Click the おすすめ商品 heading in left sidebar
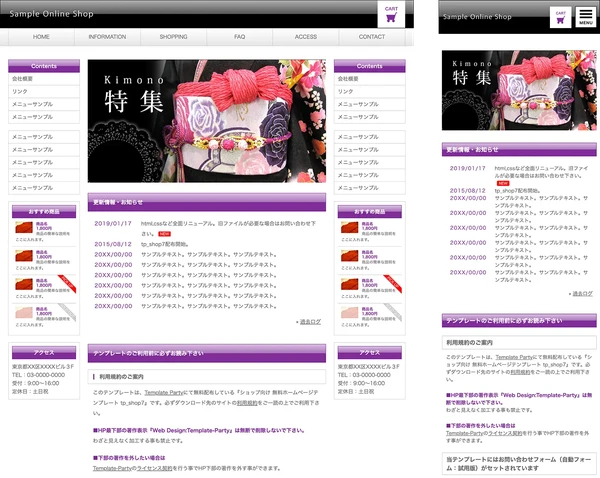 point(44,211)
